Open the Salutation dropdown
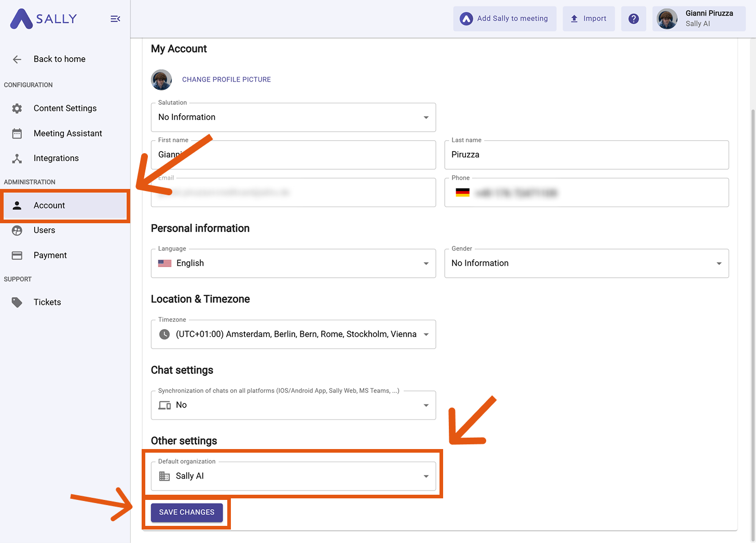The image size is (756, 543). [x=293, y=117]
